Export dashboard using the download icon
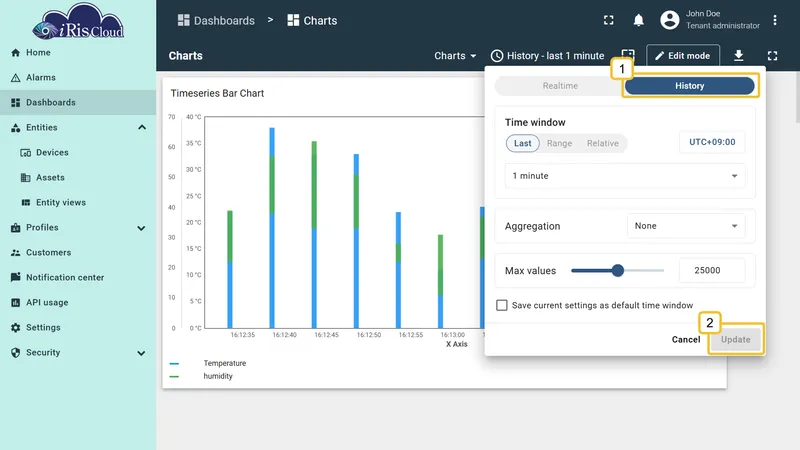Image resolution: width=800 pixels, height=450 pixels. 738,56
